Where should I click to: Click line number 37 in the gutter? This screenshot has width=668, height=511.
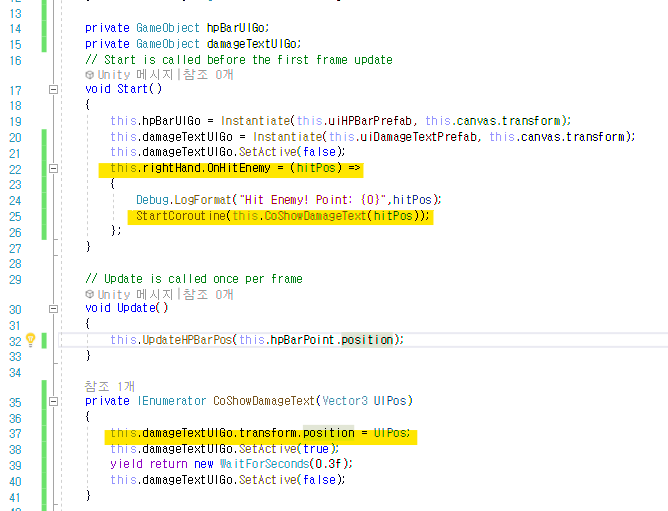tap(15, 434)
